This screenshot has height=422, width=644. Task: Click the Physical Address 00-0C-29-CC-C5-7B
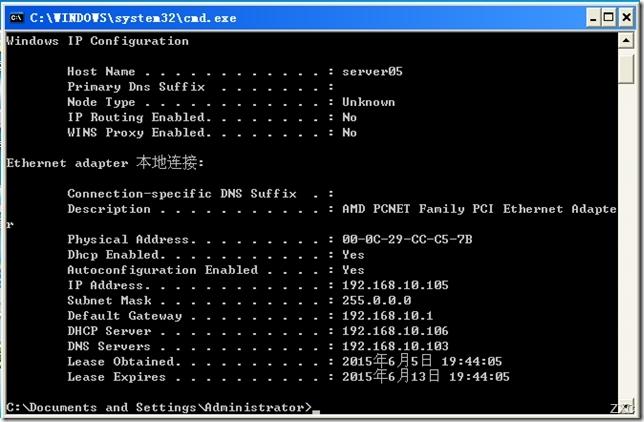click(x=407, y=239)
